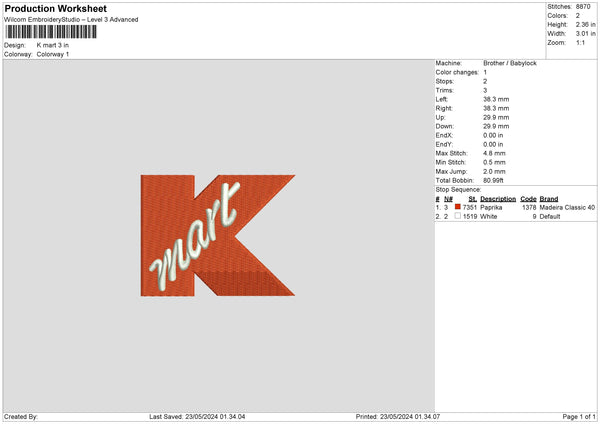This screenshot has width=600, height=424.
Task: Click the 'Trims:' label
Action: (x=445, y=90)
